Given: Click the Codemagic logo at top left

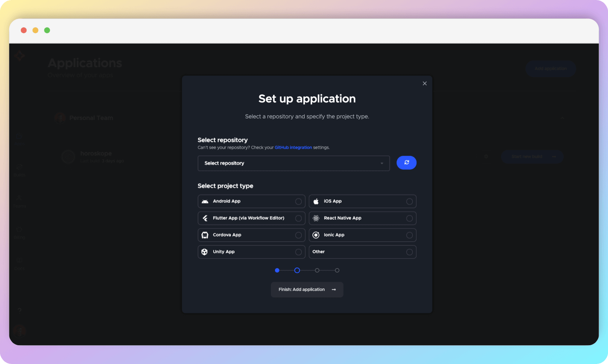Looking at the screenshot, I should click(19, 56).
